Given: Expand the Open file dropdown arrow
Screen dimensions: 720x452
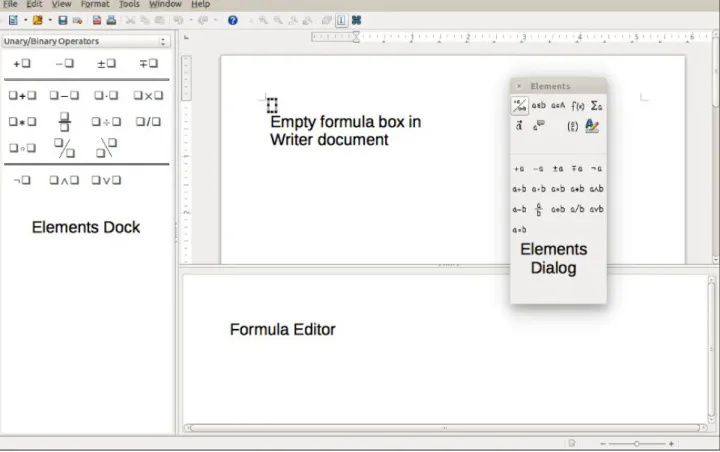Looking at the screenshot, I should [x=50, y=20].
